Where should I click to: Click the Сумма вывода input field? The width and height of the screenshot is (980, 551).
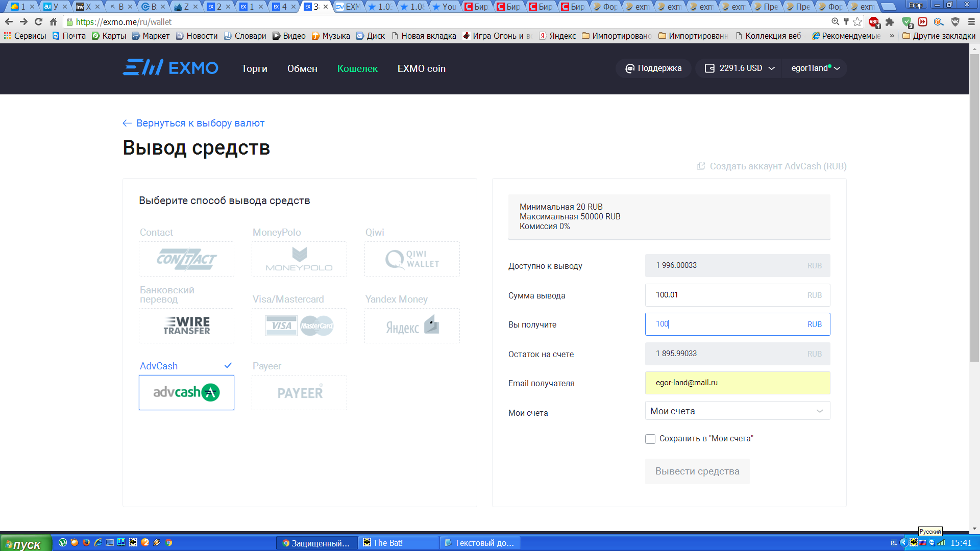pyautogui.click(x=725, y=295)
